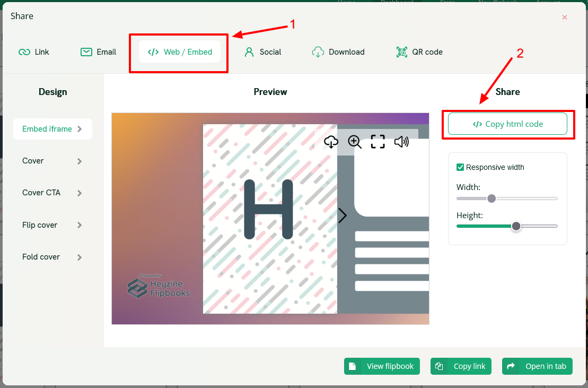Screen dimensions: 588x388
Task: Click the flipbook cover page with letter H
Action: tap(270, 219)
